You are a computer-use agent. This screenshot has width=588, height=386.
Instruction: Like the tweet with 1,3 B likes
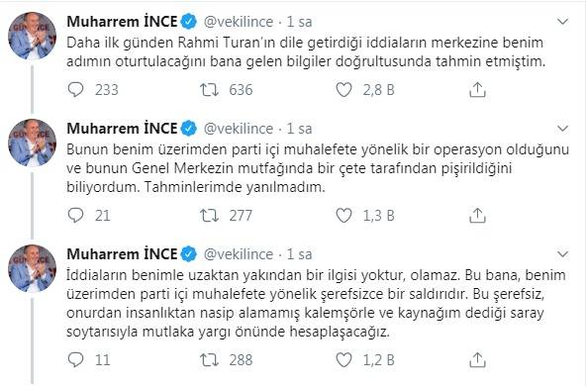(x=343, y=216)
